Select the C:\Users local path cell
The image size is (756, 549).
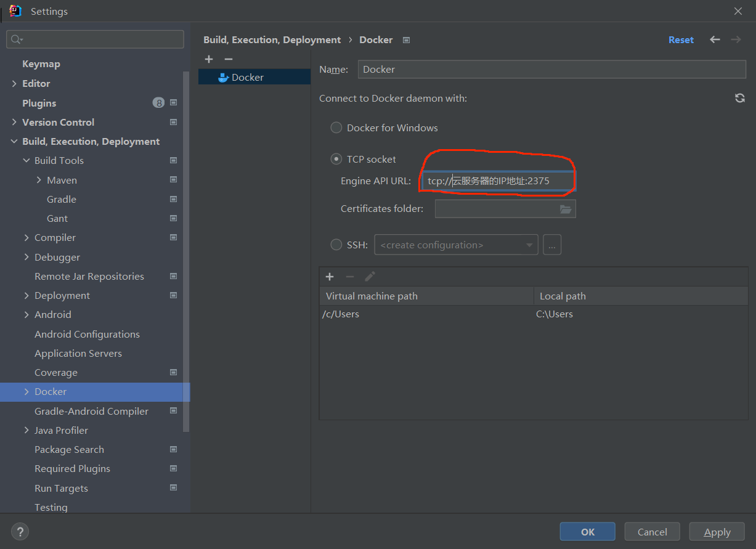(x=641, y=314)
